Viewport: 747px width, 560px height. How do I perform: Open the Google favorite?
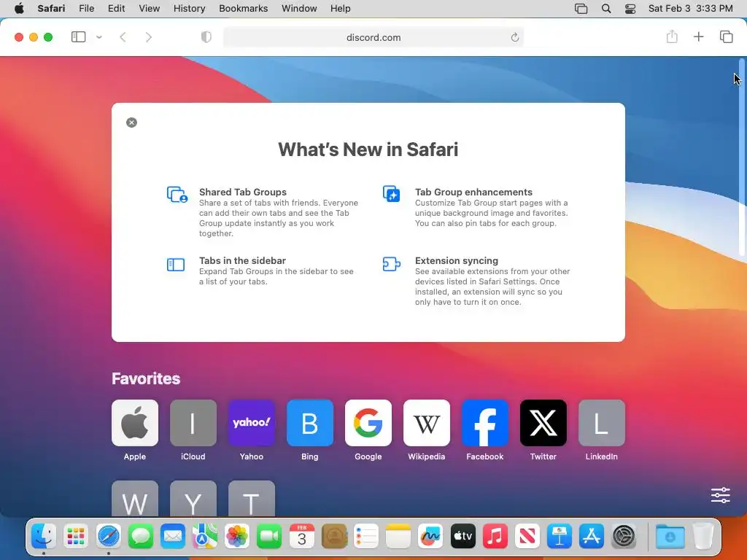(x=368, y=423)
